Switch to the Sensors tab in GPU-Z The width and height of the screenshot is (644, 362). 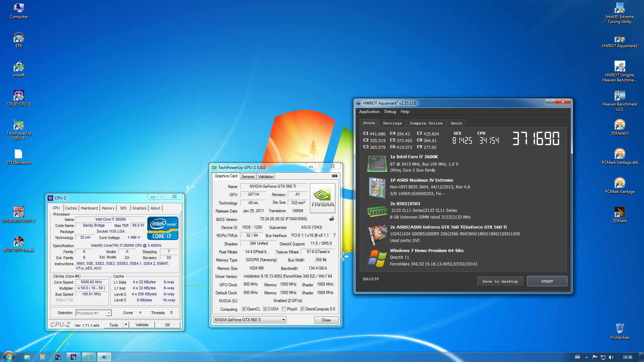(248, 177)
